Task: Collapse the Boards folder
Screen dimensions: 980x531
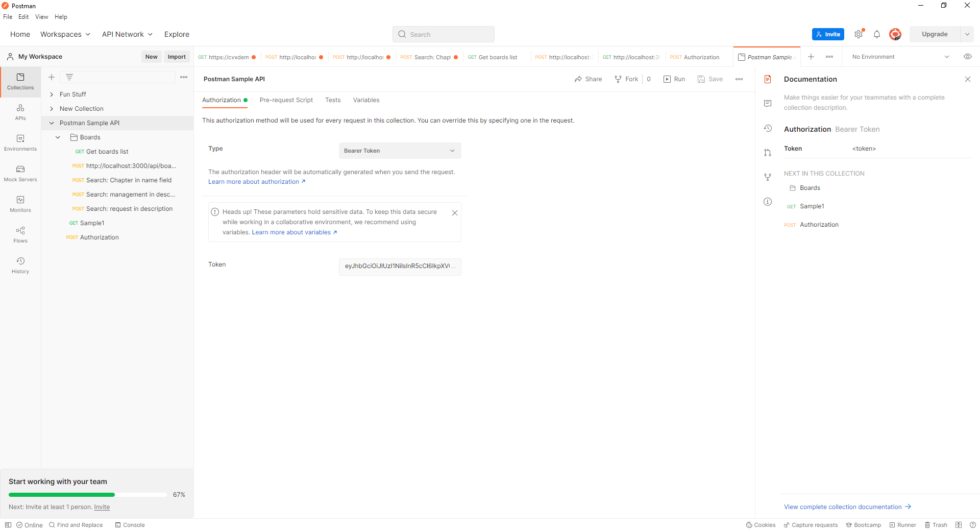Action: [58, 137]
